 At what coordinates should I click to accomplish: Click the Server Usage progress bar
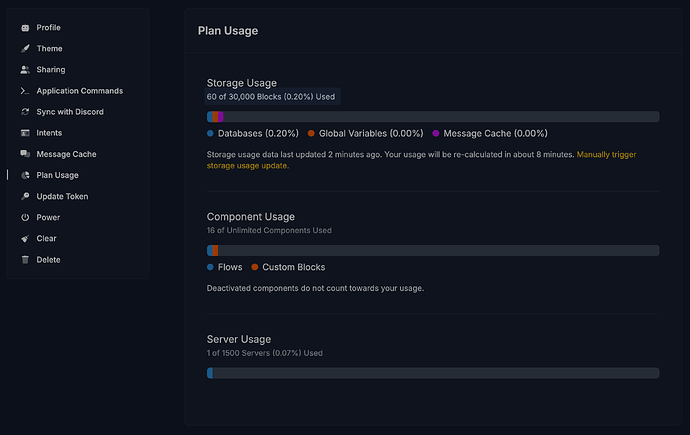pos(433,373)
